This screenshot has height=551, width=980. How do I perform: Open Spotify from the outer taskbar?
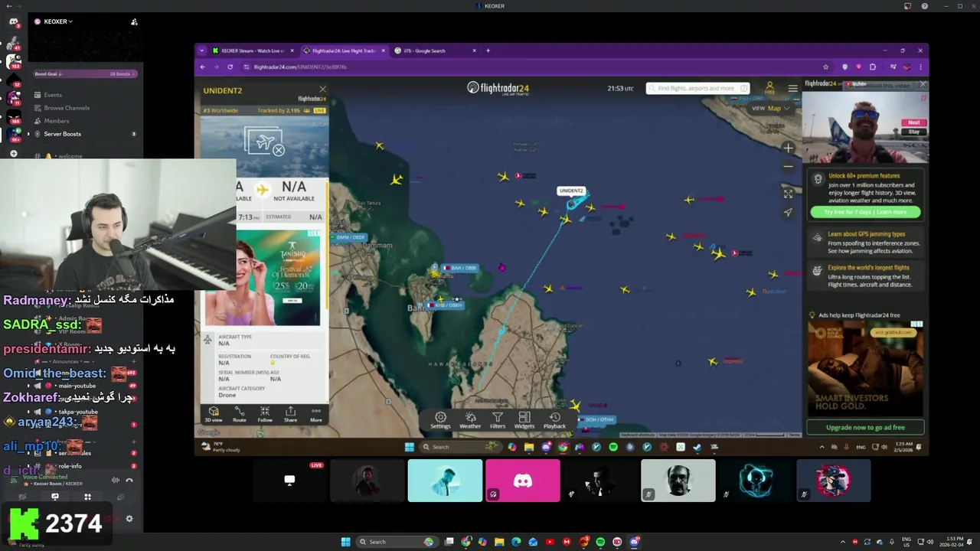[x=600, y=542]
